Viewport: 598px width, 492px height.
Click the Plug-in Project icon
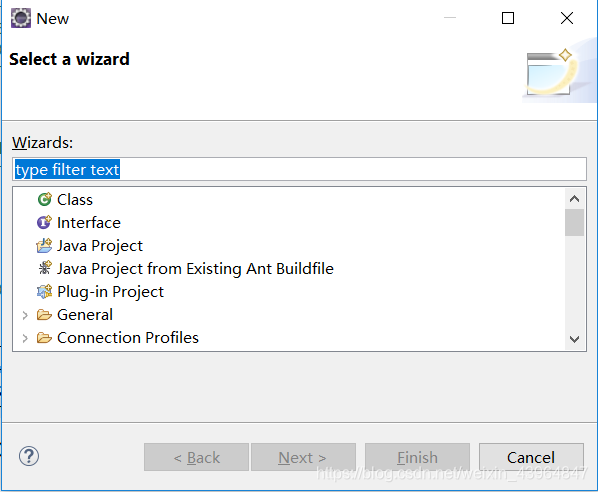pos(44,292)
